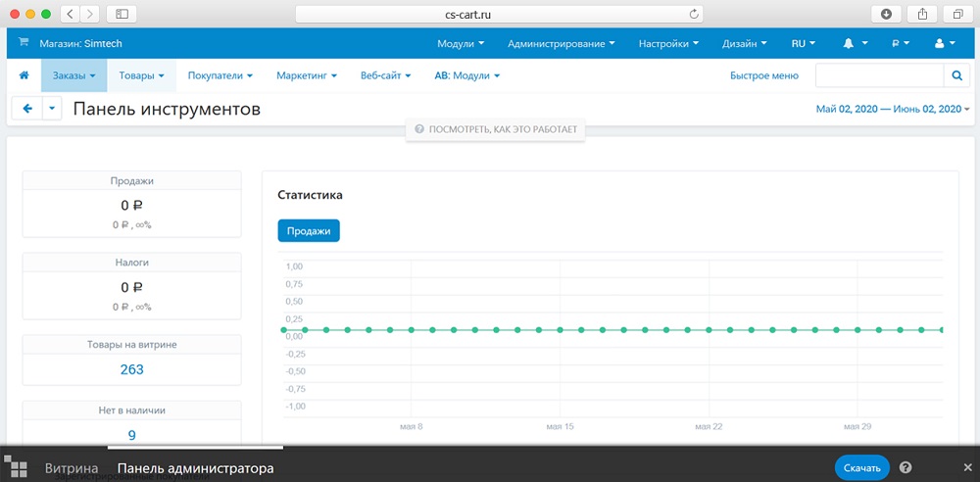The height and width of the screenshot is (482, 980).
Task: Click Магазин: Simtech store name
Action: 80,44
